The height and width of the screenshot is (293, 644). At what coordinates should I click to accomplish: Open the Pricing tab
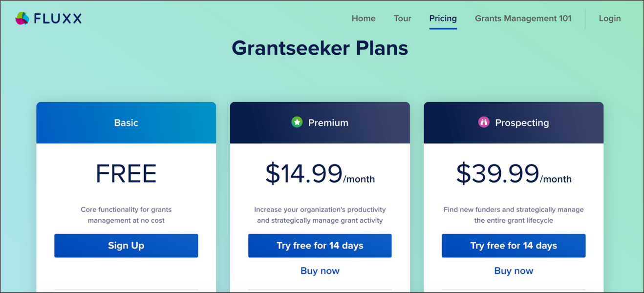(x=443, y=18)
